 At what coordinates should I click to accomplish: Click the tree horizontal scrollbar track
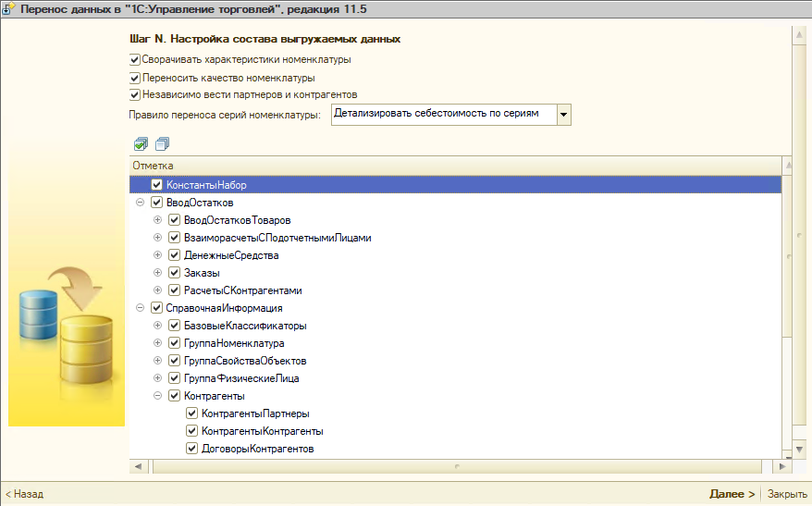457,466
